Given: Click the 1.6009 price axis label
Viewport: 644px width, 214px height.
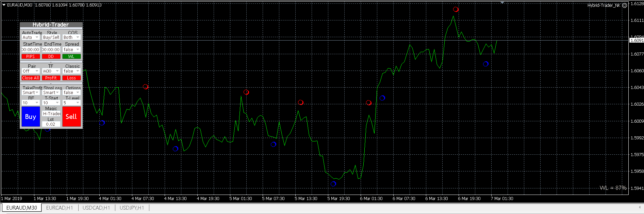Looking at the screenshot, I should 637,121.
